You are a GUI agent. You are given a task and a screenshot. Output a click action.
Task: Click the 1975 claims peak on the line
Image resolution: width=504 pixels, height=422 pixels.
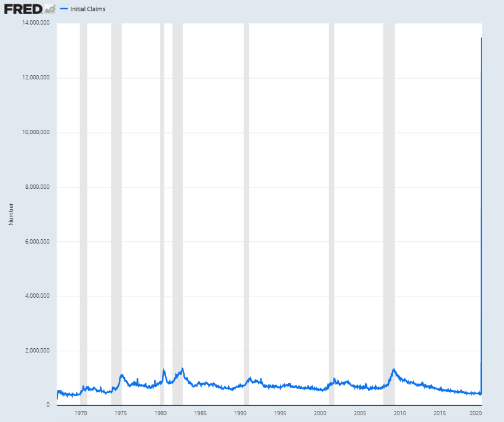click(121, 375)
